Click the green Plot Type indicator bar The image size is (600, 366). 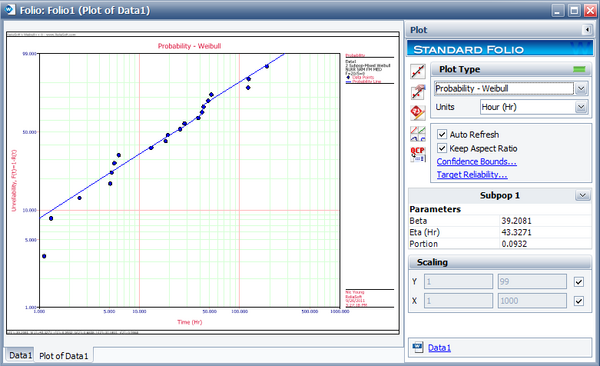pos(579,69)
